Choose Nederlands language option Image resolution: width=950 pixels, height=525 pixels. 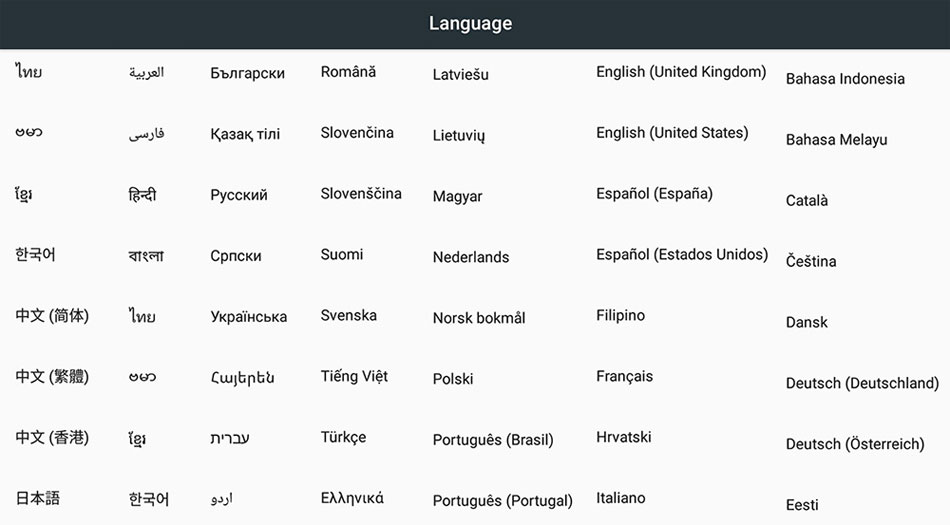click(x=471, y=257)
